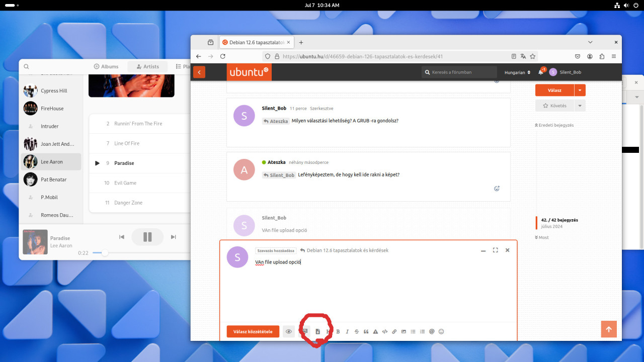The width and height of the screenshot is (644, 362).
Task: Translate this page using toolbar icon
Action: tap(523, 56)
